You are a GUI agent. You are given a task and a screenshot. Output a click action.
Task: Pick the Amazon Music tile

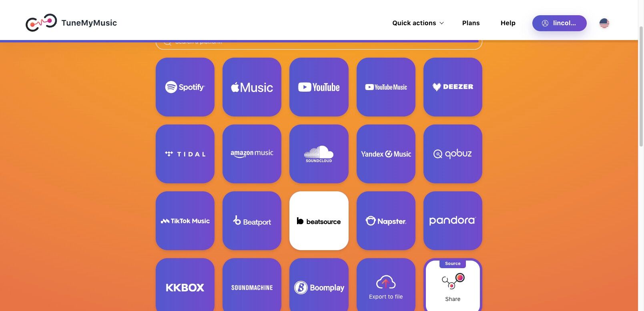click(x=252, y=154)
